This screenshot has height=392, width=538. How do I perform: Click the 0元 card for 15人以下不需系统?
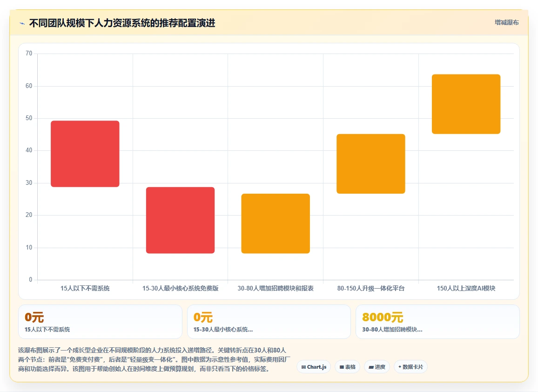100,322
